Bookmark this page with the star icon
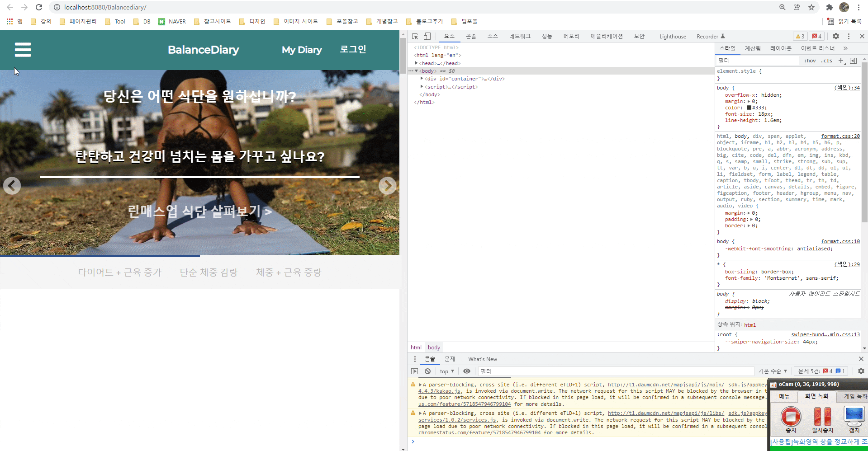This screenshot has width=868, height=451. coord(811,7)
